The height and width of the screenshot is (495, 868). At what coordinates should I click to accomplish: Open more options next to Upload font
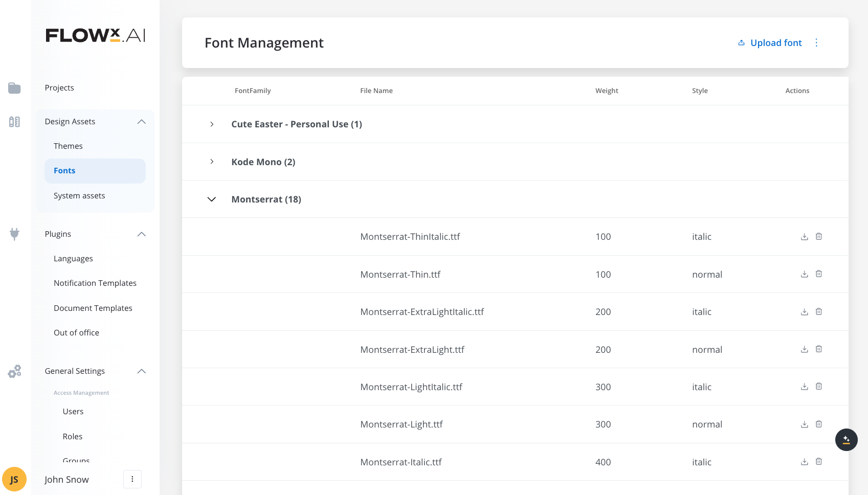click(816, 43)
